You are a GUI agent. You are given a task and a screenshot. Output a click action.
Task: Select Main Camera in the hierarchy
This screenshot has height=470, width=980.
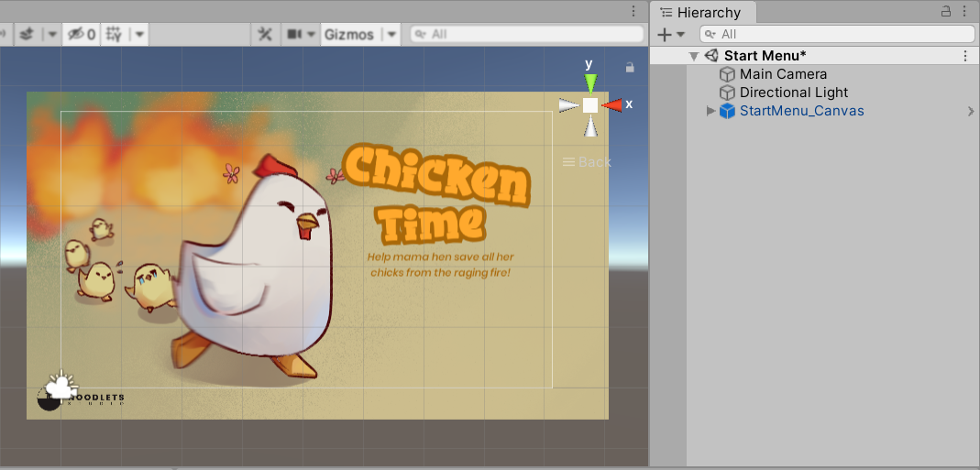(x=783, y=74)
